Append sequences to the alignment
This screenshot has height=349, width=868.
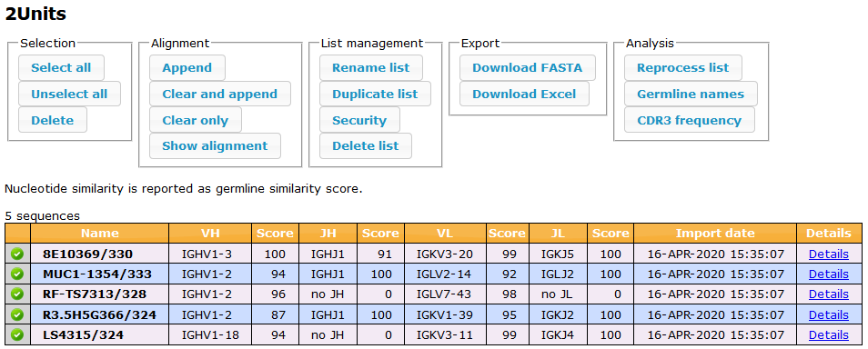(x=187, y=68)
